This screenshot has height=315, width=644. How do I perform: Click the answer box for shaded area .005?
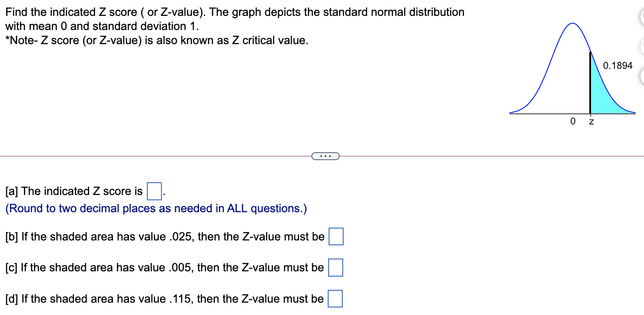coord(336,268)
